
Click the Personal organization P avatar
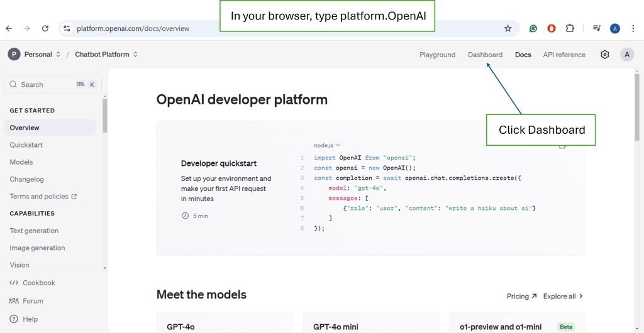(14, 54)
